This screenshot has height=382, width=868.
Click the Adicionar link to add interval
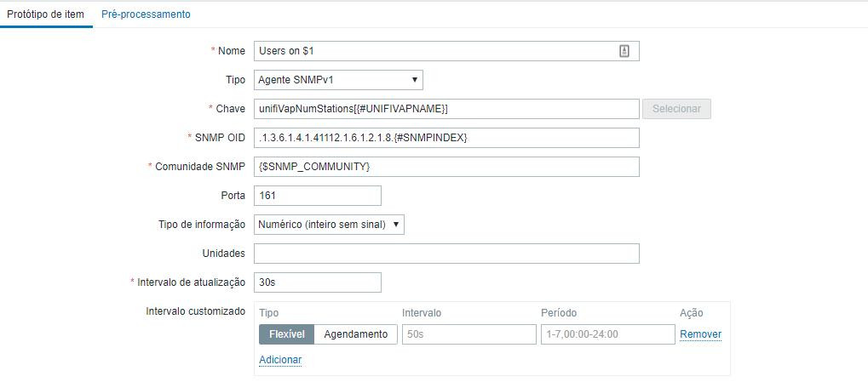(280, 360)
